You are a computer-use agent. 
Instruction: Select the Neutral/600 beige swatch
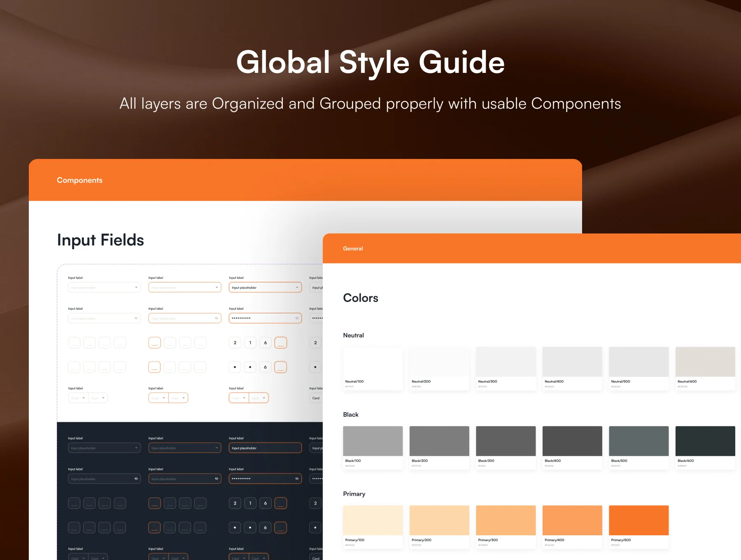point(705,369)
